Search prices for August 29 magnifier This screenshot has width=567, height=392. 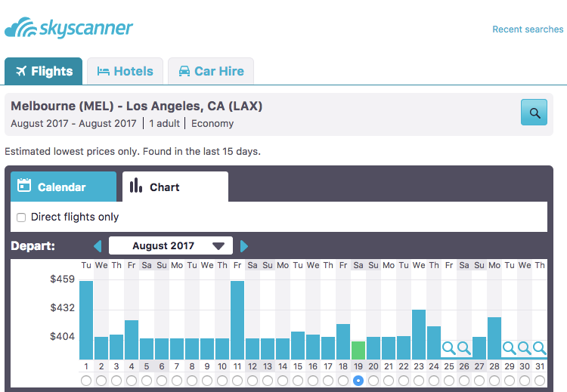click(x=510, y=348)
